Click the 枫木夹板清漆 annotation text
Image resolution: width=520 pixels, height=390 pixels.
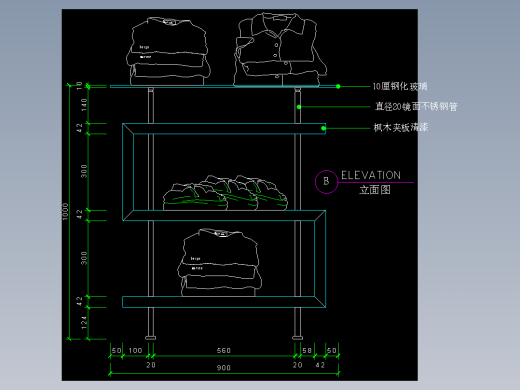click(401, 127)
